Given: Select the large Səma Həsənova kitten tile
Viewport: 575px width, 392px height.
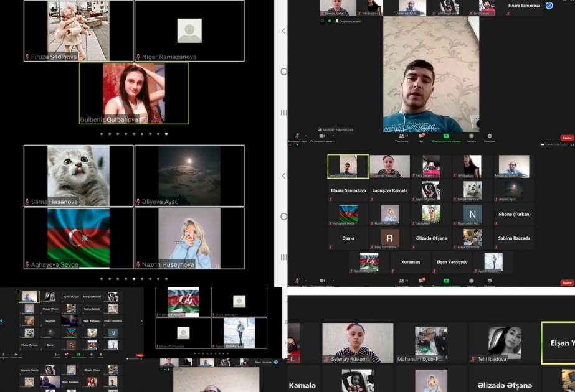Looking at the screenshot, I should click(x=78, y=175).
